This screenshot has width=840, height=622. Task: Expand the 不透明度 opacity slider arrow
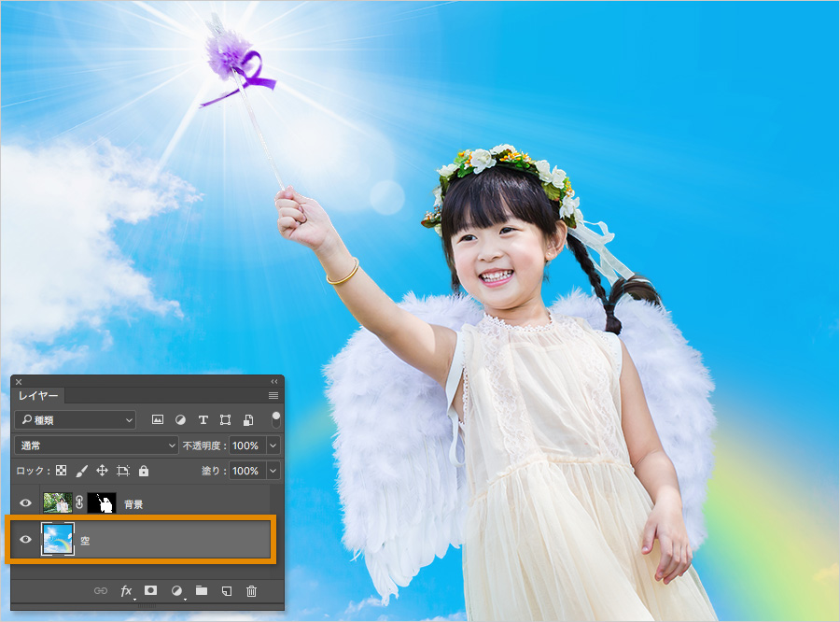[273, 445]
